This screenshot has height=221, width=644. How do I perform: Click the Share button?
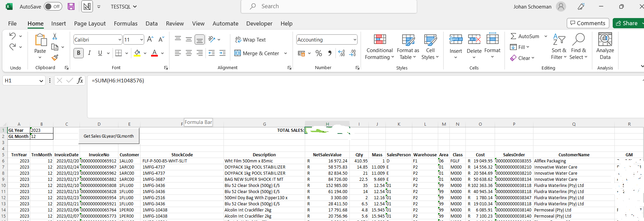(x=628, y=23)
